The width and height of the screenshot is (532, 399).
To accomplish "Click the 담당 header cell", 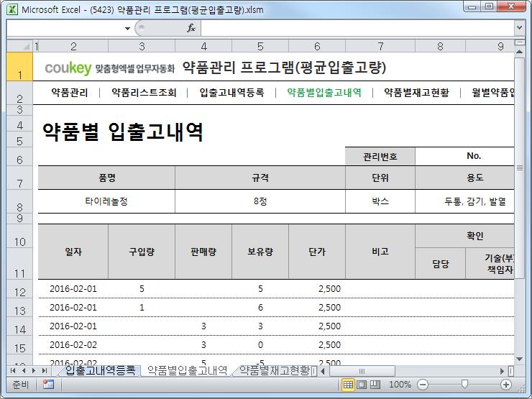I will click(x=441, y=264).
